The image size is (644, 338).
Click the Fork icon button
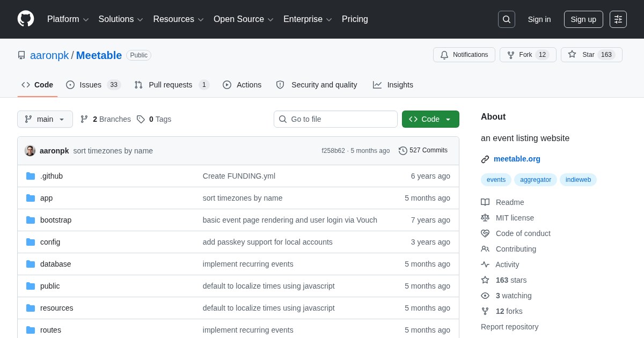click(511, 55)
